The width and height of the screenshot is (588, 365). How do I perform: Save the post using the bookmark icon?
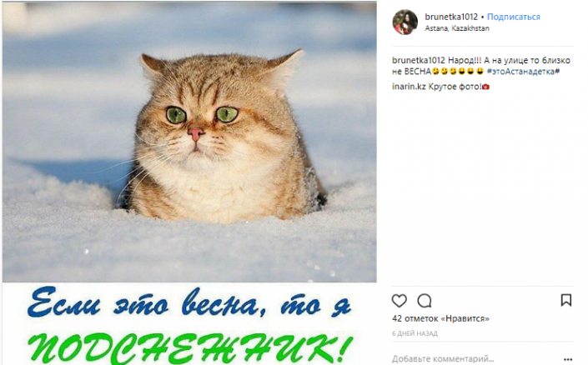[565, 300]
